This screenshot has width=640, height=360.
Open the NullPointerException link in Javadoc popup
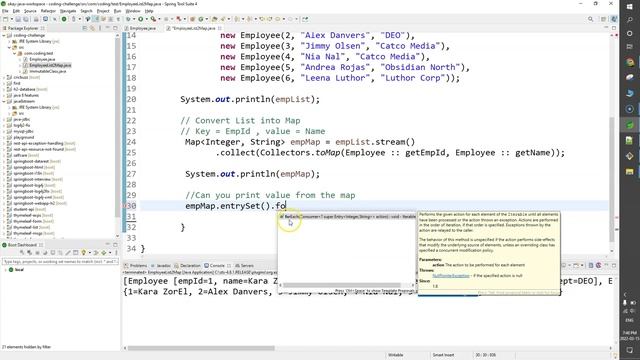451,276
